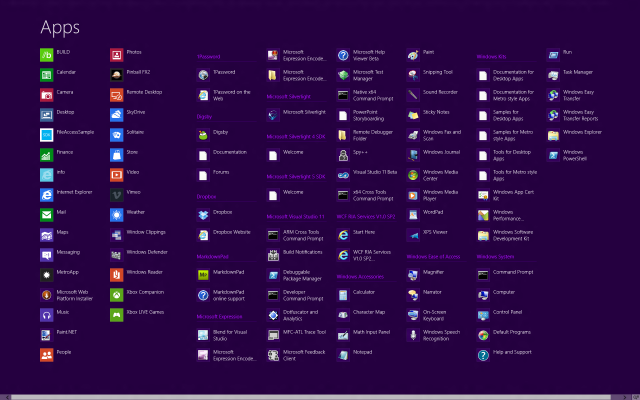Viewport: 640px width, 400px height.
Task: Launch Xbox LIVE Games icon
Action: point(117,315)
